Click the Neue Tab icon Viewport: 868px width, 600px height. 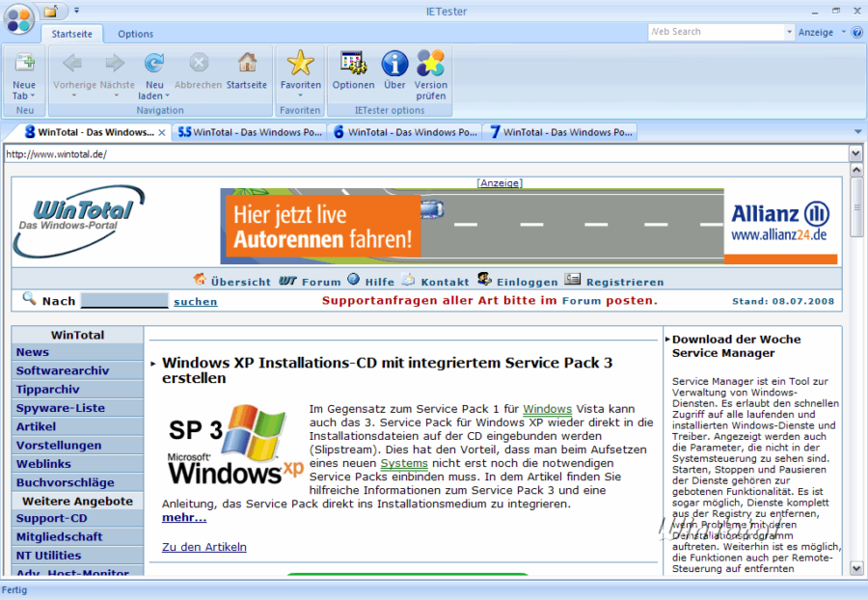(24, 63)
